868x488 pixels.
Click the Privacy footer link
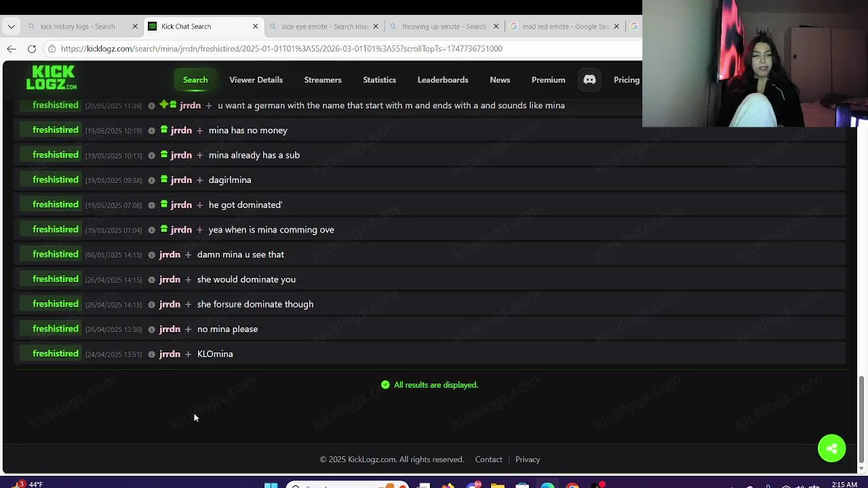[528, 460]
